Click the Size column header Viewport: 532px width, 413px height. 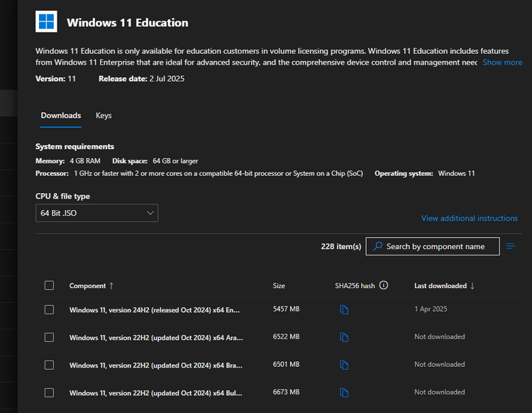point(279,286)
